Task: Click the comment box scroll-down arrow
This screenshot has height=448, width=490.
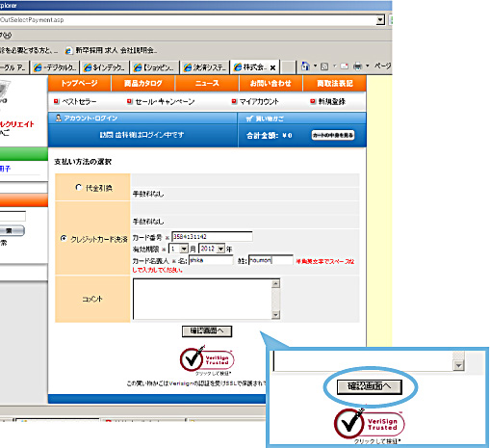Action: (275, 315)
